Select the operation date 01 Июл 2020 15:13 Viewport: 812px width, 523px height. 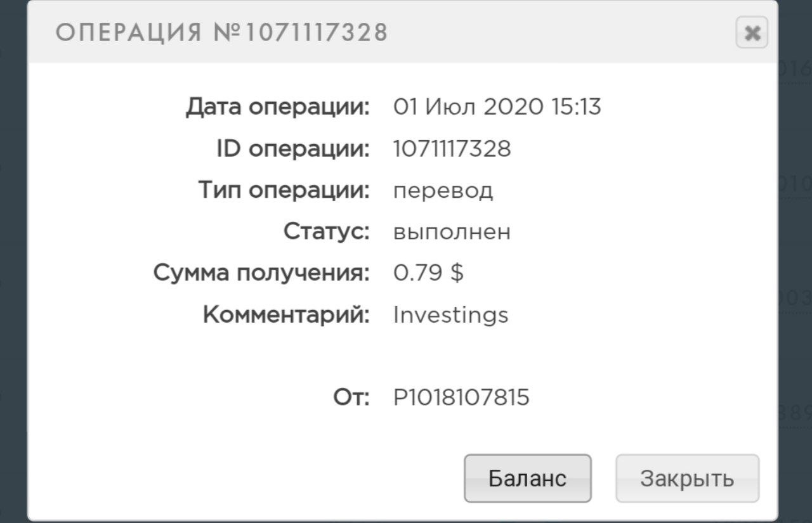tap(497, 107)
